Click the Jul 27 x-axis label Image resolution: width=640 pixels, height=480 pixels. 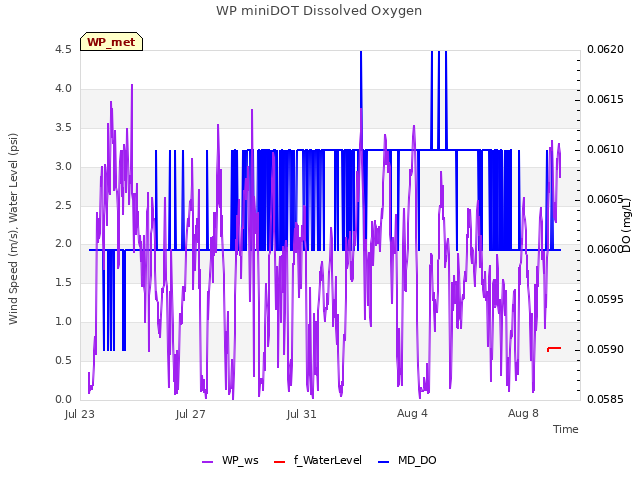(191, 414)
